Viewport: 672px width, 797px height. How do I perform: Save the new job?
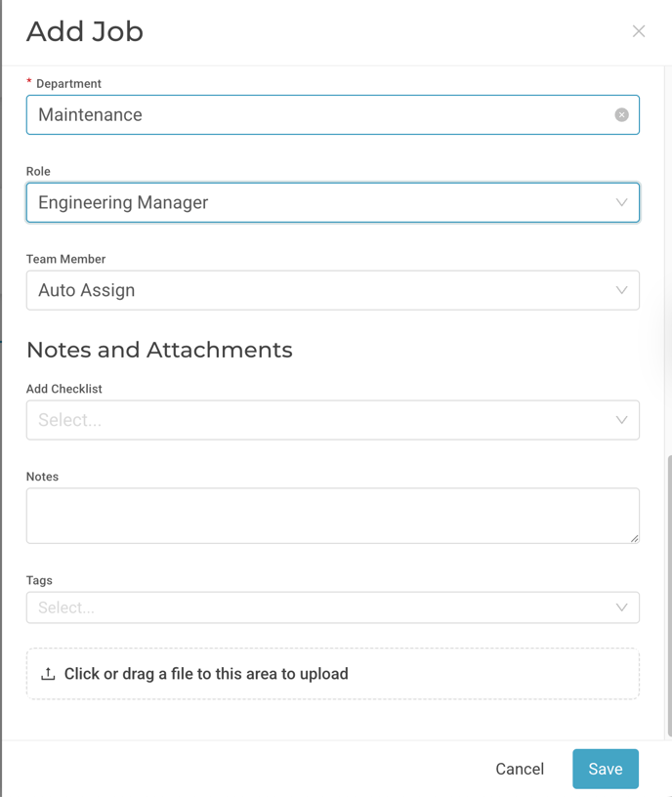tap(606, 769)
